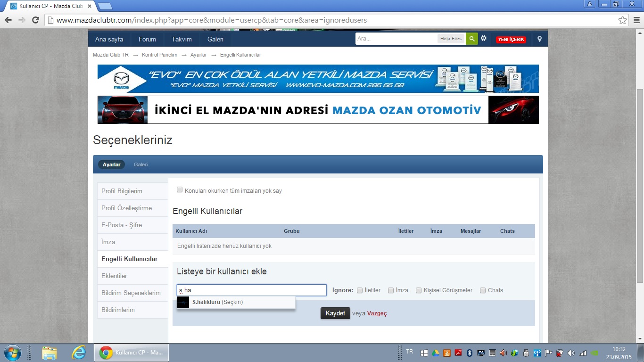
Task: Click the Grubu column header
Action: click(x=292, y=231)
